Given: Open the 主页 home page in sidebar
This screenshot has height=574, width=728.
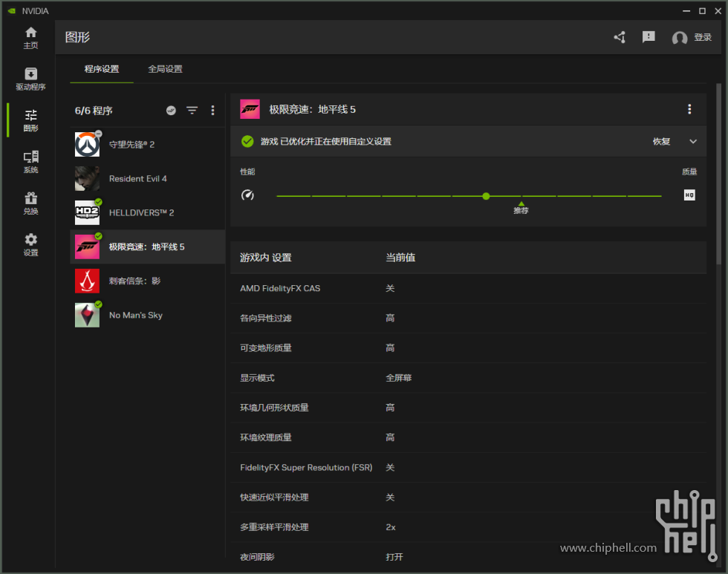Looking at the screenshot, I should (30, 38).
